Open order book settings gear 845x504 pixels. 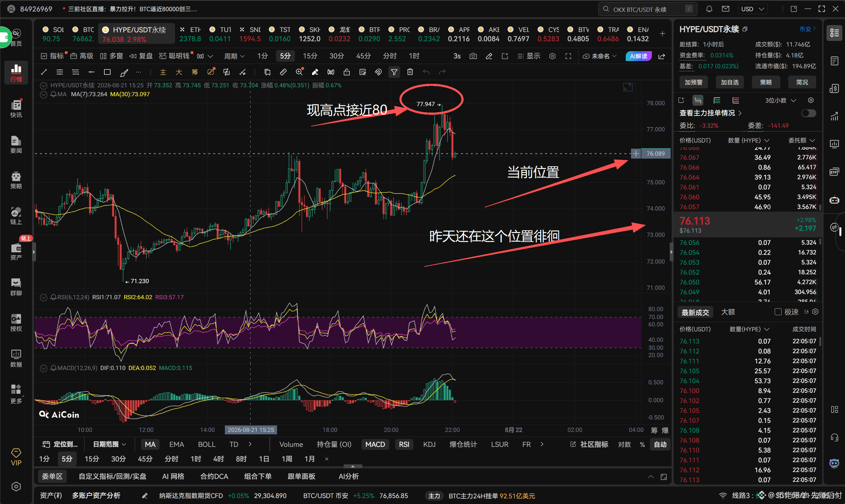811,100
